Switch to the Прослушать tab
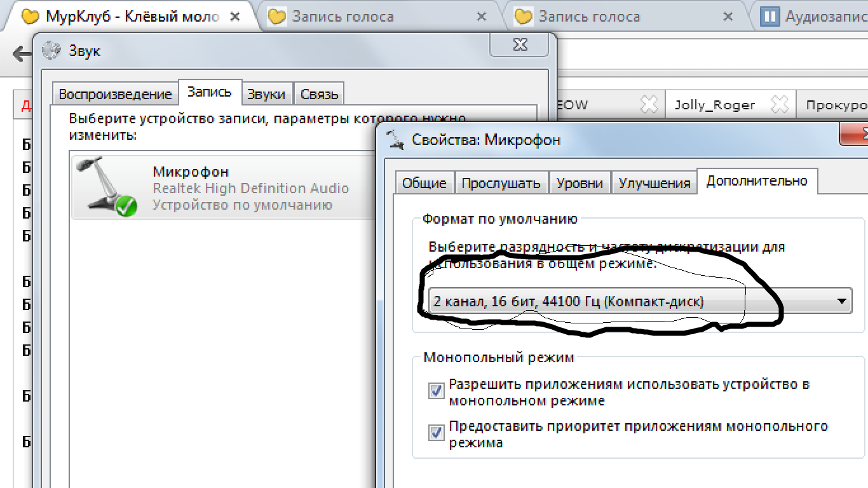The image size is (868, 488). coord(501,183)
